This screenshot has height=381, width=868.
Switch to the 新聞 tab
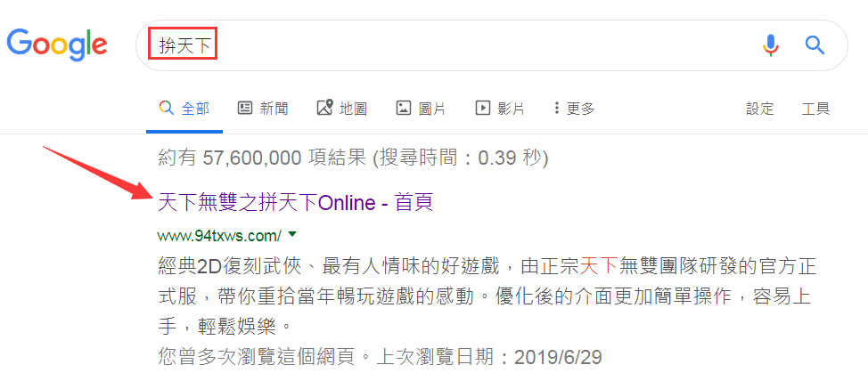(263, 109)
